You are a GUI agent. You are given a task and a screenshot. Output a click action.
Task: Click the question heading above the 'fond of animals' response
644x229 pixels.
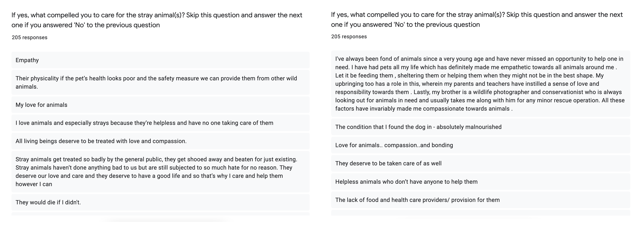476,19
